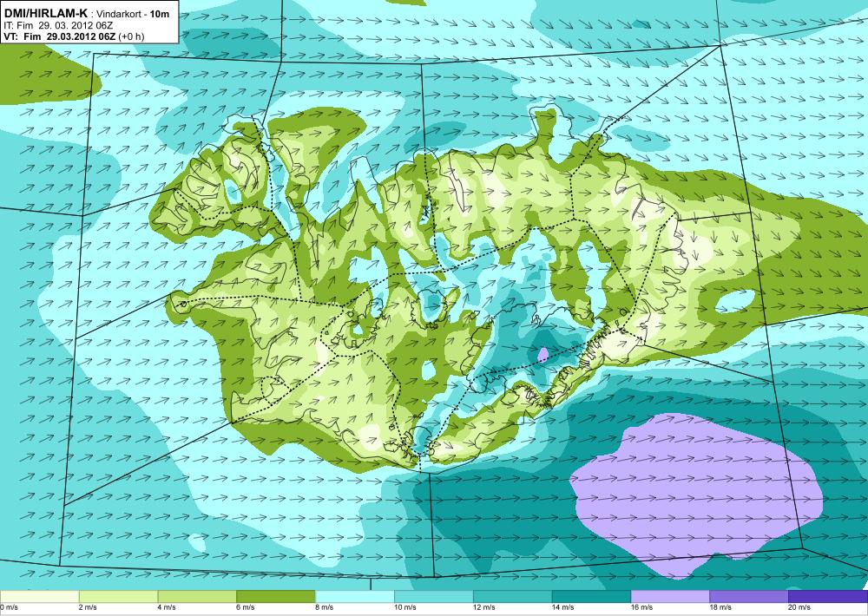Viewport: 868px width, 616px height.
Task: Click the "8 m/s" legend label
Action: (325, 607)
